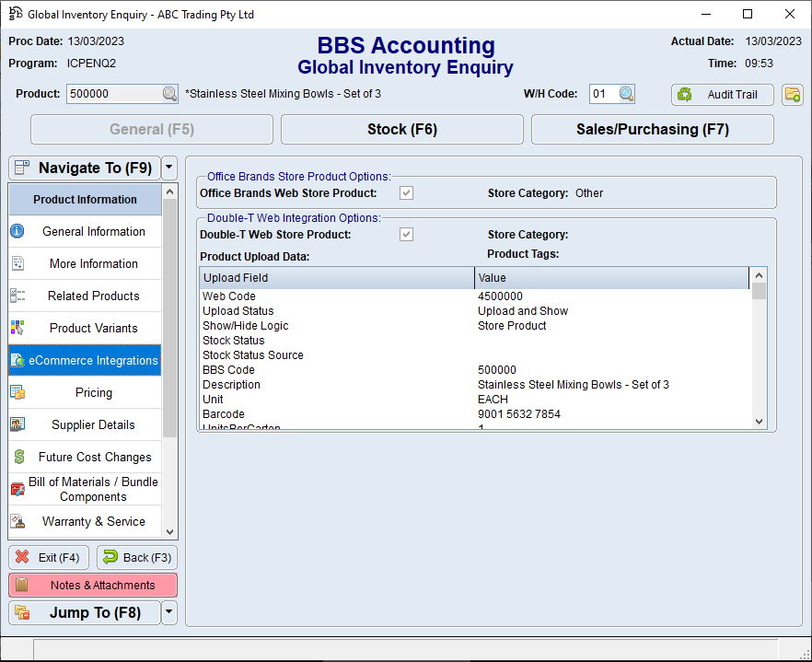This screenshot has height=662, width=812.
Task: Expand the Jump To dropdown arrow
Action: point(168,612)
